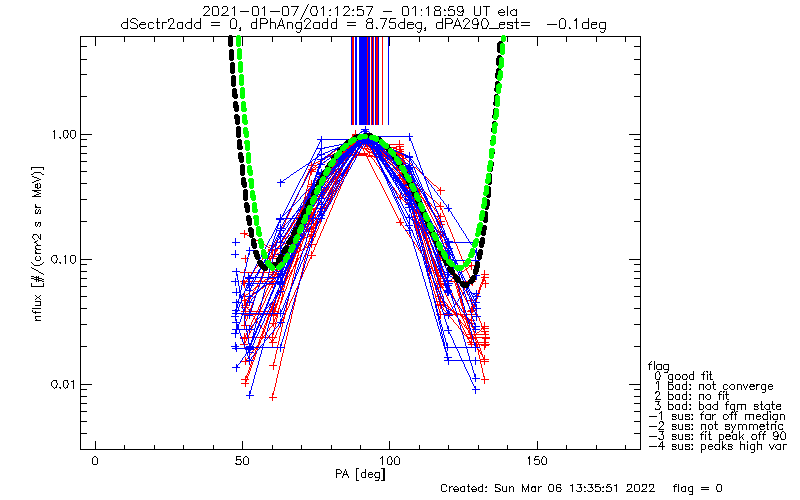This screenshot has width=800, height=500.
Task: Click the y-axis tick label 0.10
Action: [x=64, y=260]
